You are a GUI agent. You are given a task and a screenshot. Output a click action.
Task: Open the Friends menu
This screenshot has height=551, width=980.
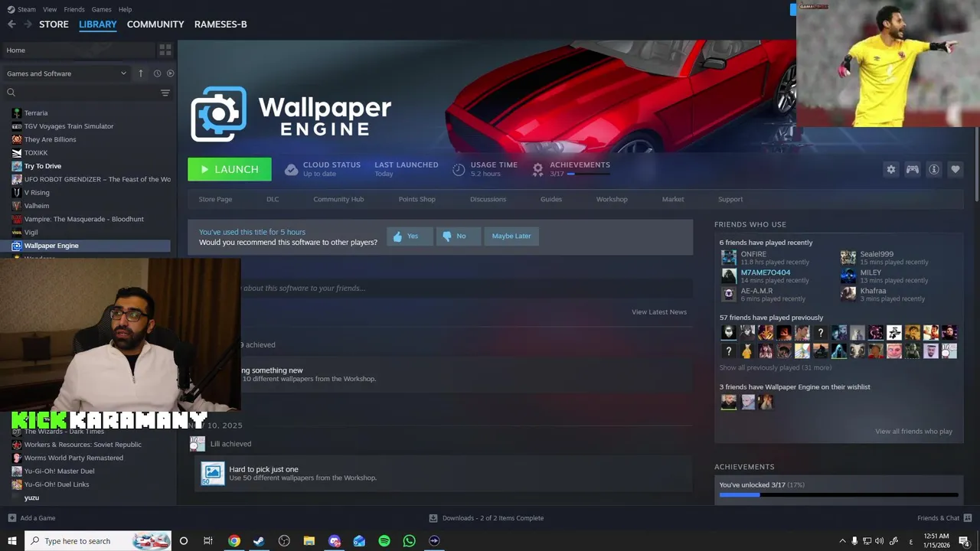click(x=74, y=9)
